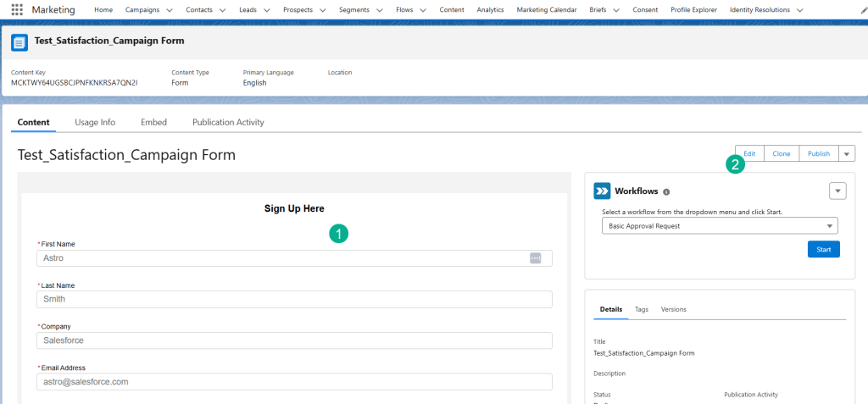868x404 pixels.
Task: Open the App Launcher grid icon
Action: (17, 10)
